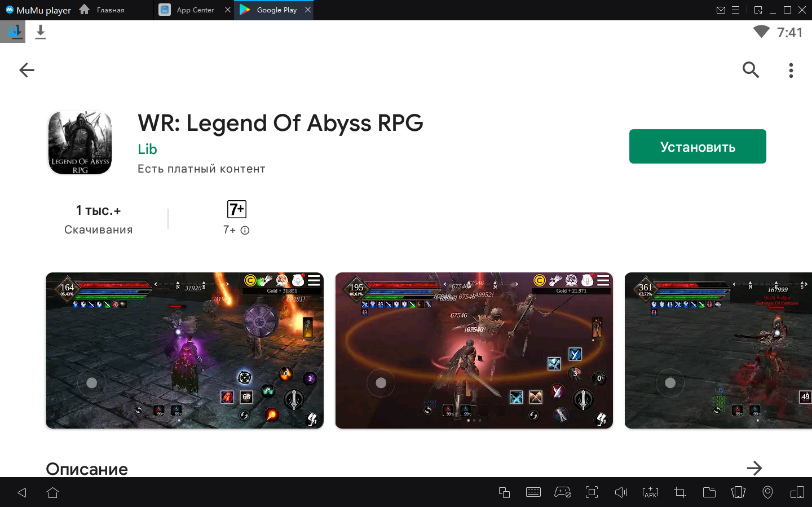Image resolution: width=812 pixels, height=507 pixels.
Task: Take a screenshot with the crop icon
Action: (x=679, y=492)
